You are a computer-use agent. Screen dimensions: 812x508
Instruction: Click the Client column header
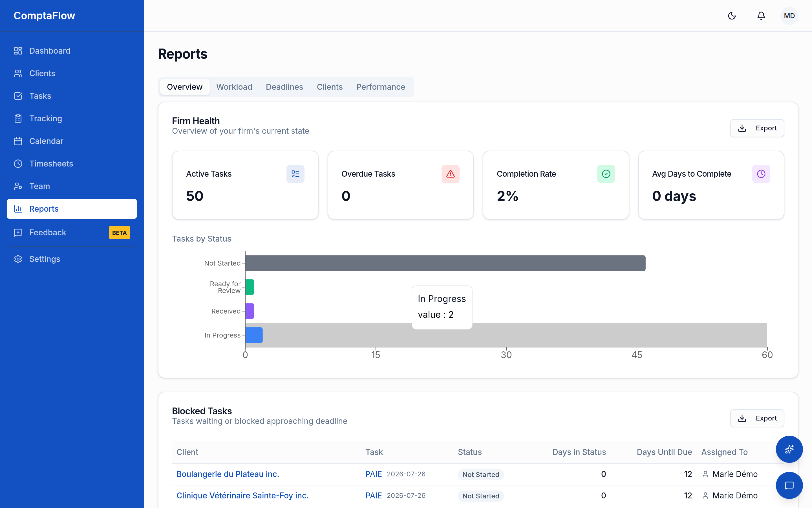(x=187, y=452)
